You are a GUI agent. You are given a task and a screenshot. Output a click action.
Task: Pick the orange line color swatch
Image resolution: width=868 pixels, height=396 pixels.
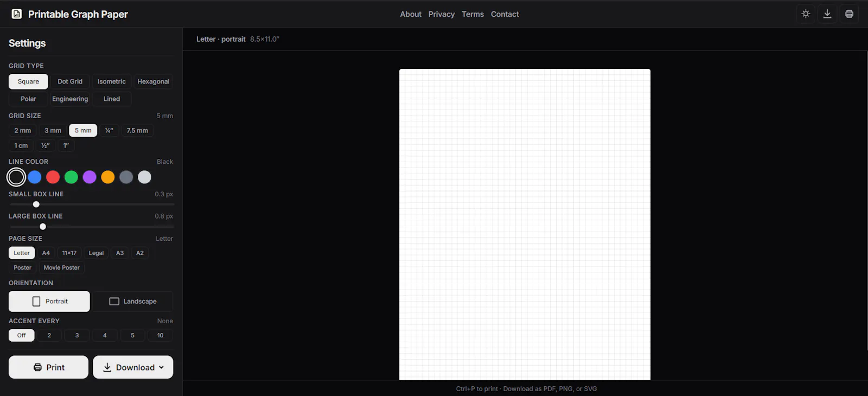[x=108, y=177]
